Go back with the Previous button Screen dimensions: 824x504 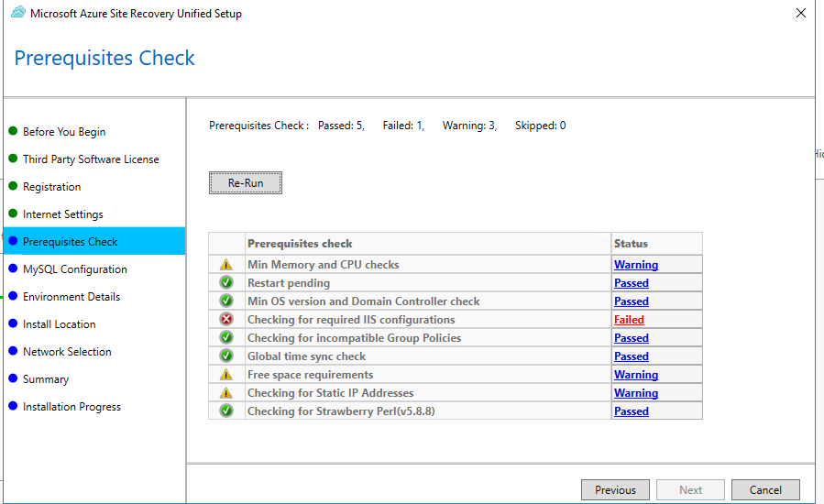tap(615, 490)
